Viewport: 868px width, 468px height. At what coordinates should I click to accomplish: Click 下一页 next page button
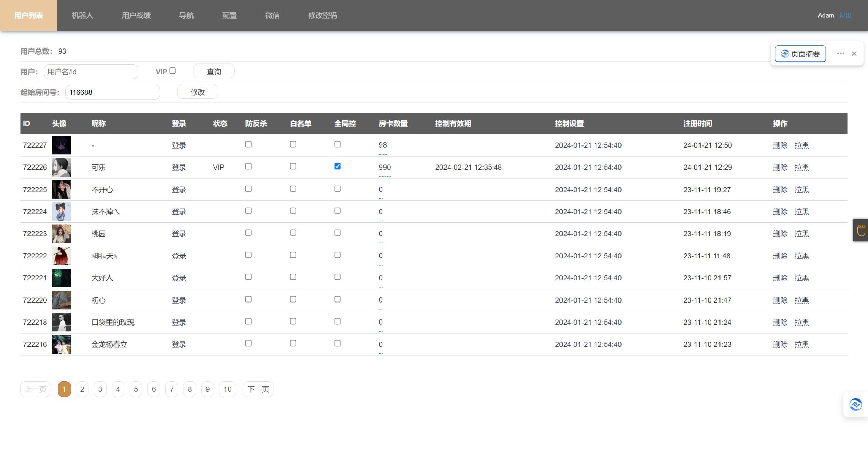pyautogui.click(x=258, y=389)
